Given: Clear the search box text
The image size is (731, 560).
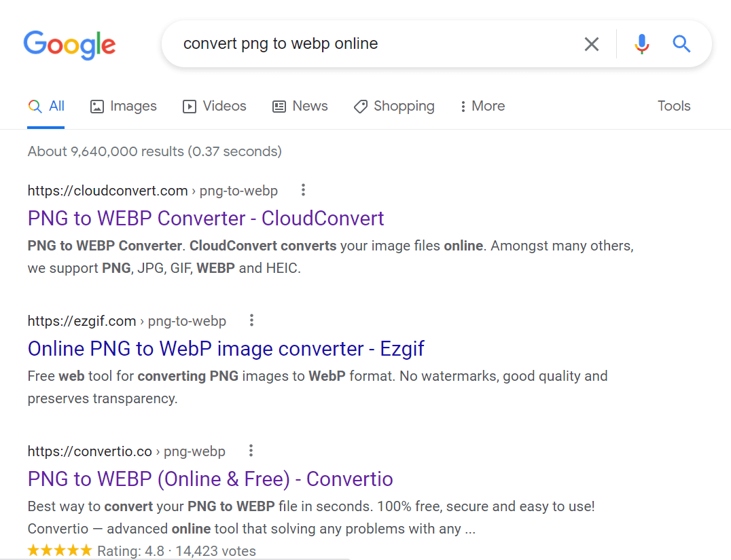Looking at the screenshot, I should coord(592,44).
